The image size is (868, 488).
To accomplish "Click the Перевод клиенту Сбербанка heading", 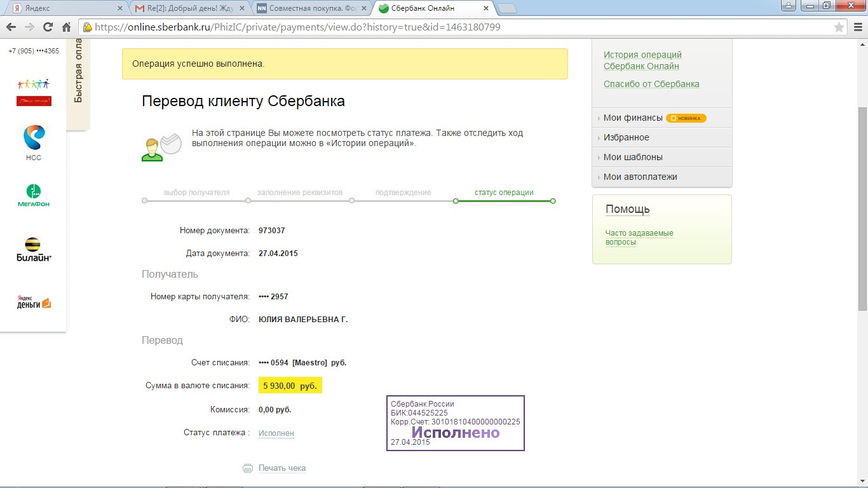I will click(243, 101).
